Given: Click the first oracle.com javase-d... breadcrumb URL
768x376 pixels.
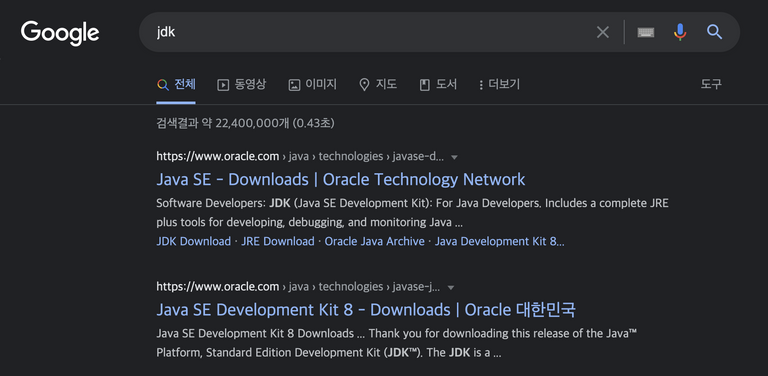Looking at the screenshot, I should coord(300,157).
